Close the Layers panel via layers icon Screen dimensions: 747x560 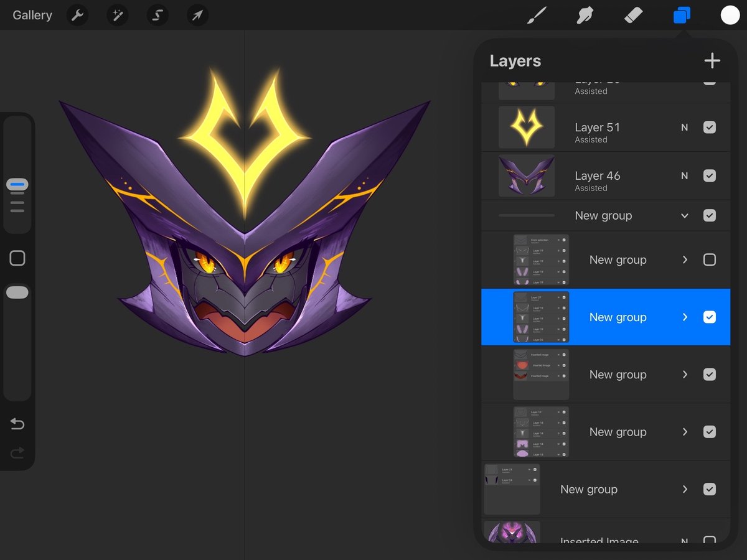(682, 15)
